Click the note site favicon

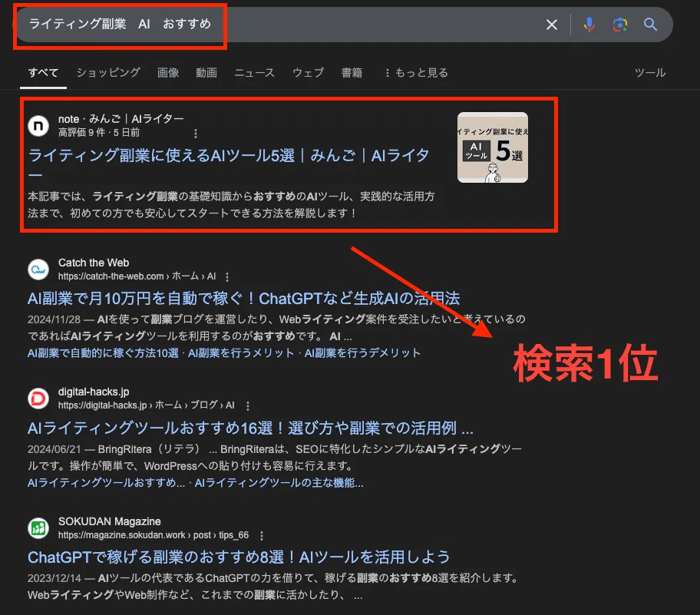[38, 125]
